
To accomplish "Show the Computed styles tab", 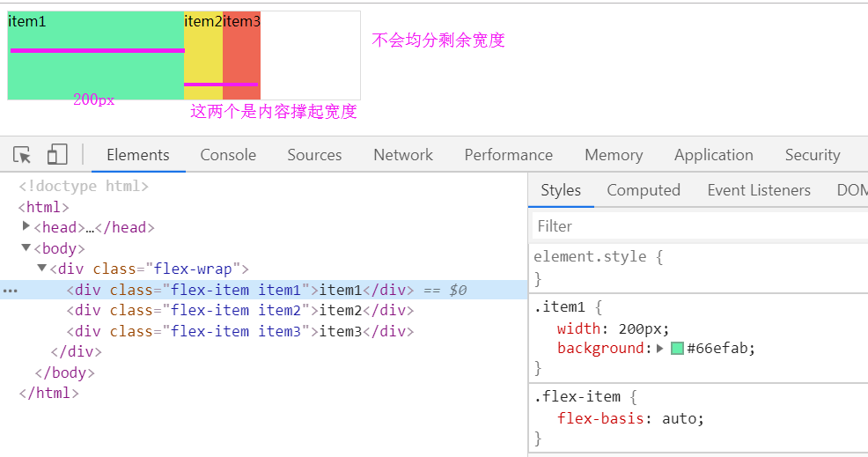I will [x=644, y=190].
